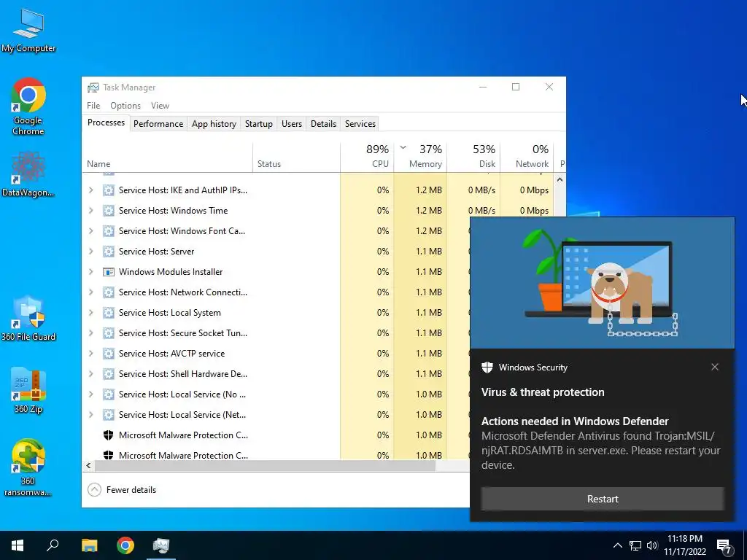The height and width of the screenshot is (560, 747).
Task: Click gear icon of Service Host: Local System
Action: [x=109, y=313]
